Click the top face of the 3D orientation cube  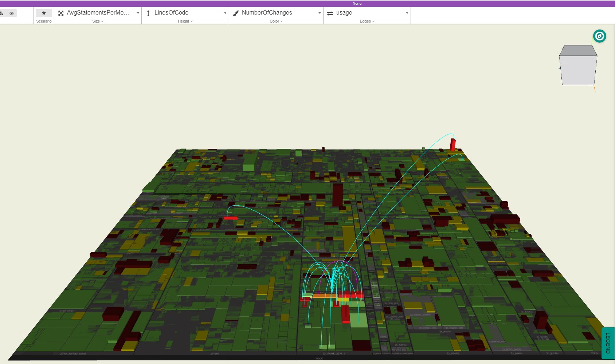click(577, 51)
